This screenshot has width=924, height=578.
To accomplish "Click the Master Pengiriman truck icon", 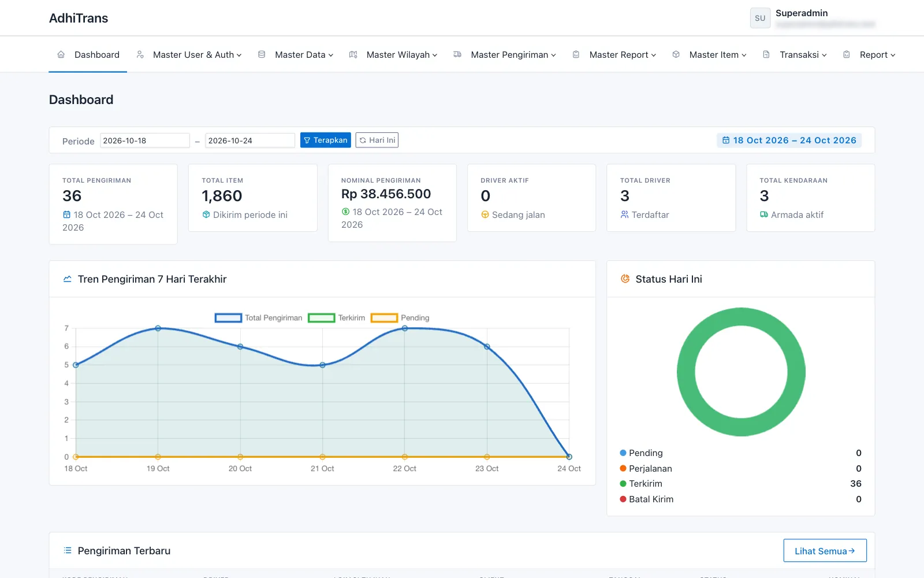I will click(457, 54).
